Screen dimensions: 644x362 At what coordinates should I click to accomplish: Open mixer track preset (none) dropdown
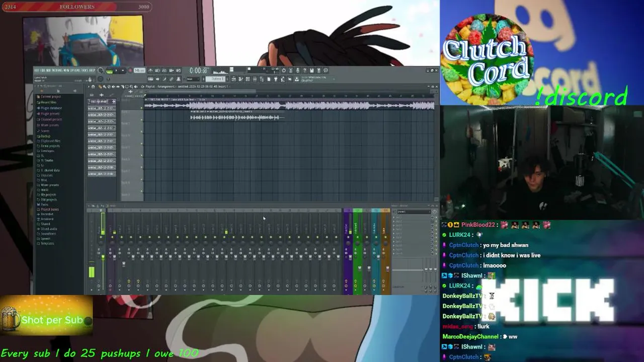pos(414,212)
